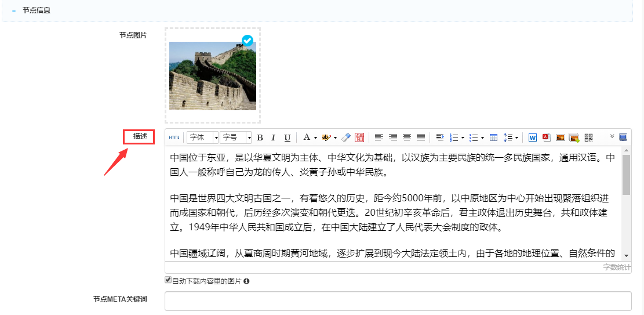The width and height of the screenshot is (644, 315).
Task: Click the indent icon
Action: click(440, 137)
